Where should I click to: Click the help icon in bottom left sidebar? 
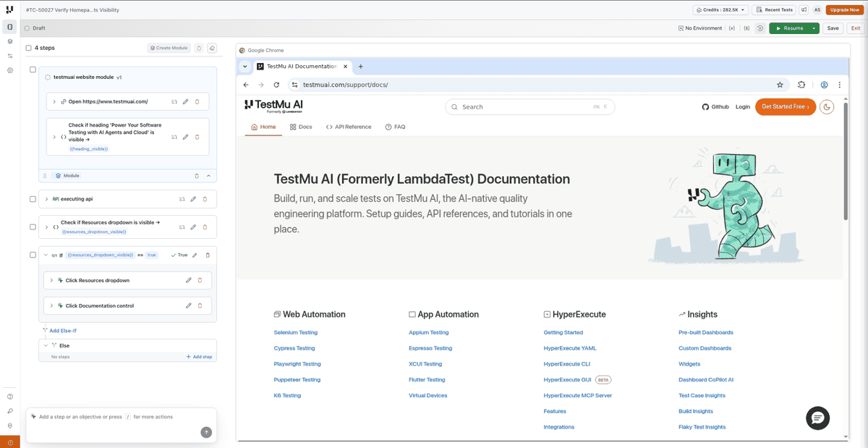point(10,397)
